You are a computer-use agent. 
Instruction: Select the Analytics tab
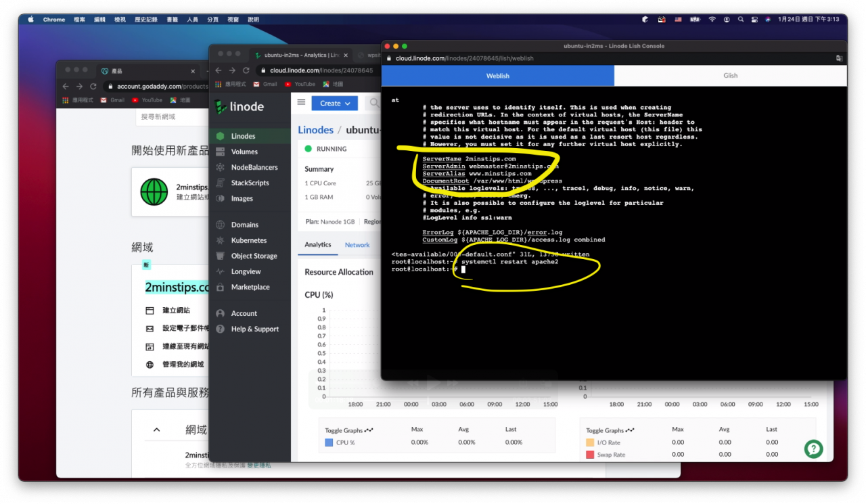point(318,245)
